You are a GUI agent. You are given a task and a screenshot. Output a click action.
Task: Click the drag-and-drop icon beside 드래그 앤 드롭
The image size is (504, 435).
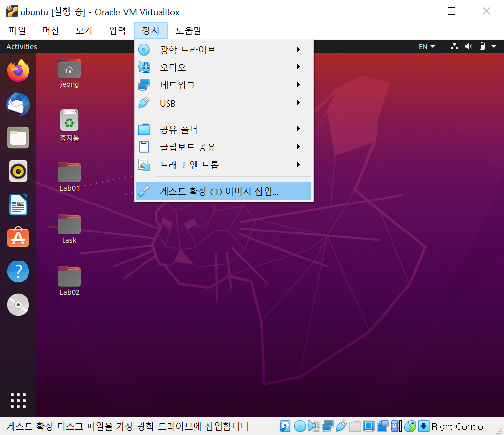click(x=143, y=165)
